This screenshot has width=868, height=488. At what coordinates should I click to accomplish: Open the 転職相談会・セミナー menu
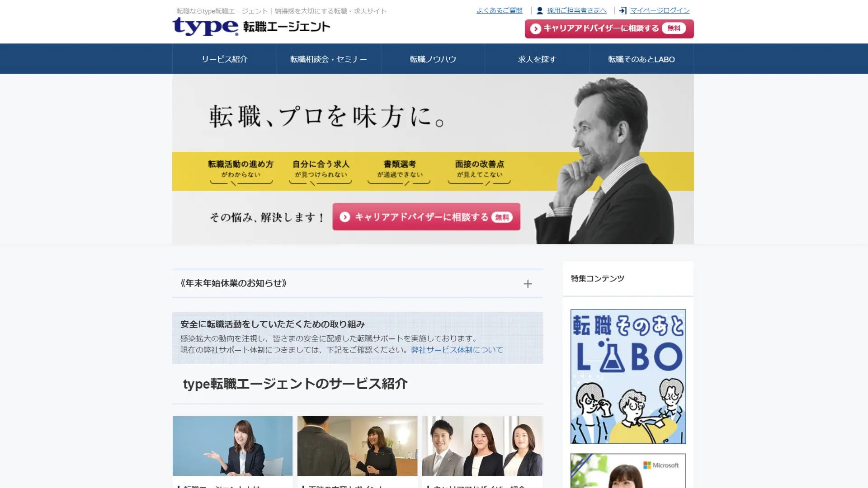(x=329, y=59)
